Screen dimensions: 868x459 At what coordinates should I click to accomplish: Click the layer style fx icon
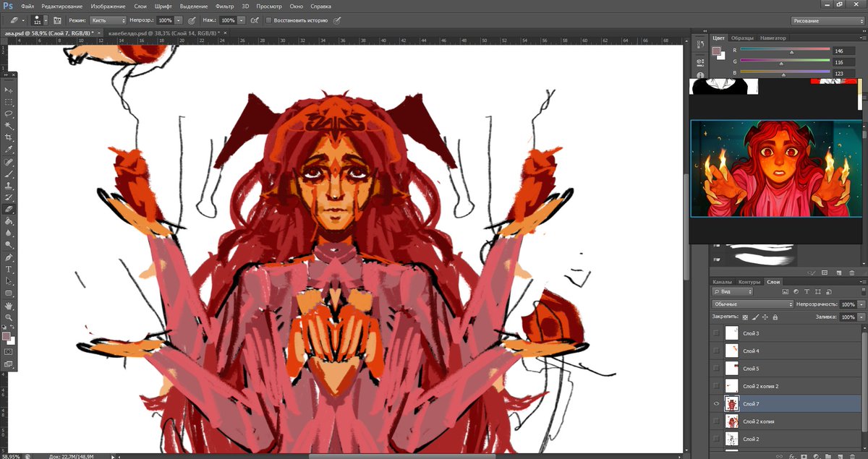click(x=793, y=456)
